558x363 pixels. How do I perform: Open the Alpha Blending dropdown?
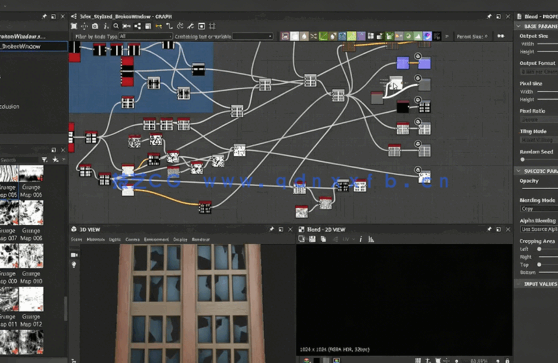tap(539, 229)
